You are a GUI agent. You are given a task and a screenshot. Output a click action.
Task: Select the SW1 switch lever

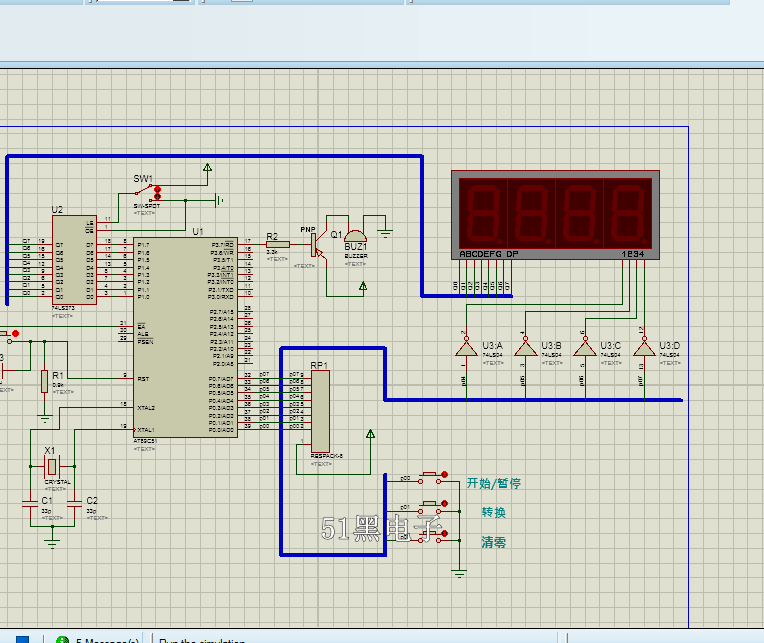point(143,189)
